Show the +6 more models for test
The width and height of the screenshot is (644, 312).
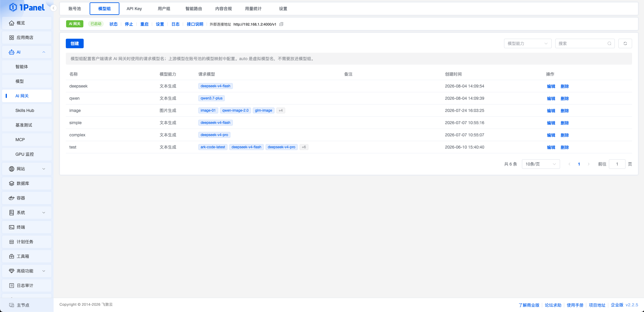(x=304, y=147)
